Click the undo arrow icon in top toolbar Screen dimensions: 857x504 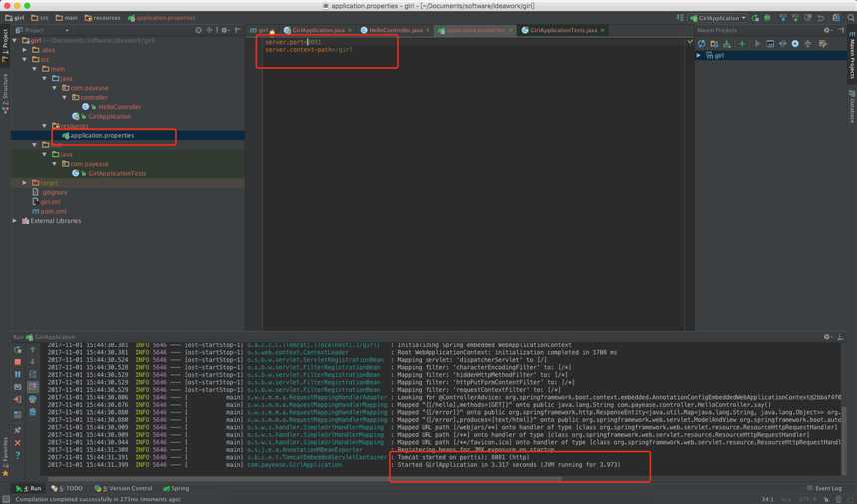820,18
